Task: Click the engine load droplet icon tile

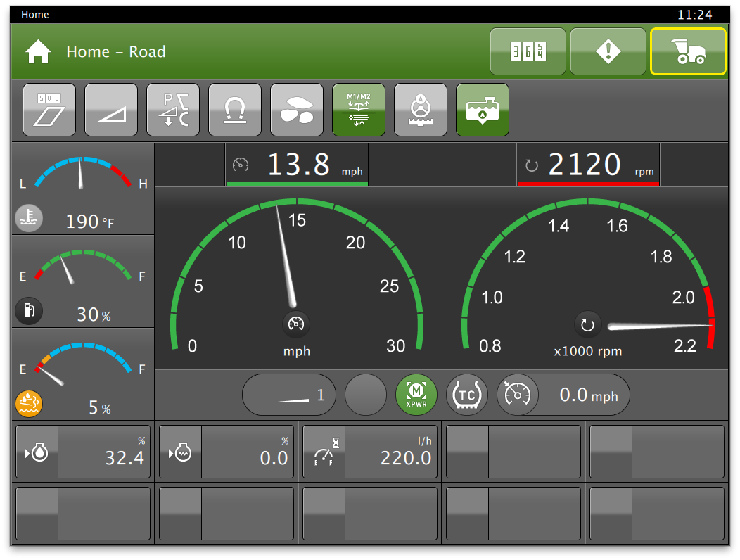Action: pos(37,452)
